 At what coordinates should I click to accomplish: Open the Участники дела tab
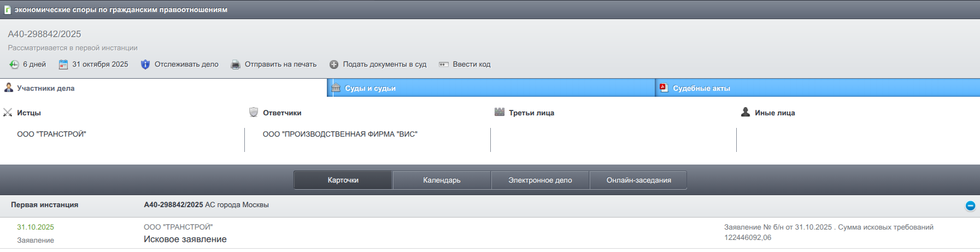point(46,88)
